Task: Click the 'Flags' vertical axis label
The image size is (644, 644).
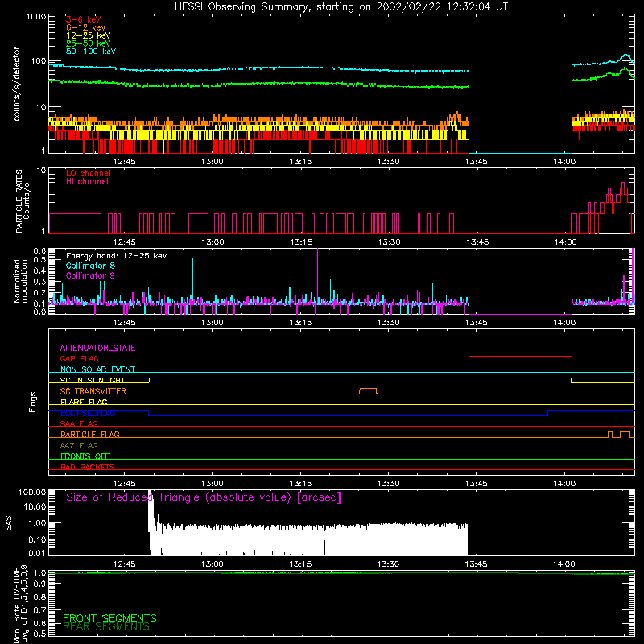Action: [33, 402]
